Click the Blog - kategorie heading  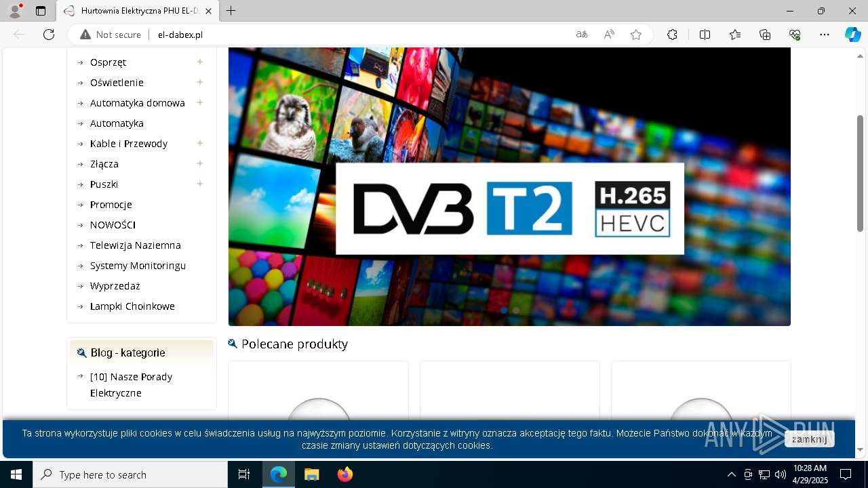click(127, 352)
